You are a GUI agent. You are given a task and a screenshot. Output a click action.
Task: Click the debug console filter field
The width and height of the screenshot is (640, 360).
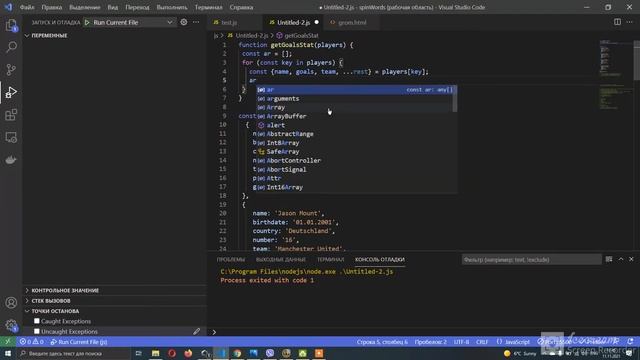coord(531,260)
